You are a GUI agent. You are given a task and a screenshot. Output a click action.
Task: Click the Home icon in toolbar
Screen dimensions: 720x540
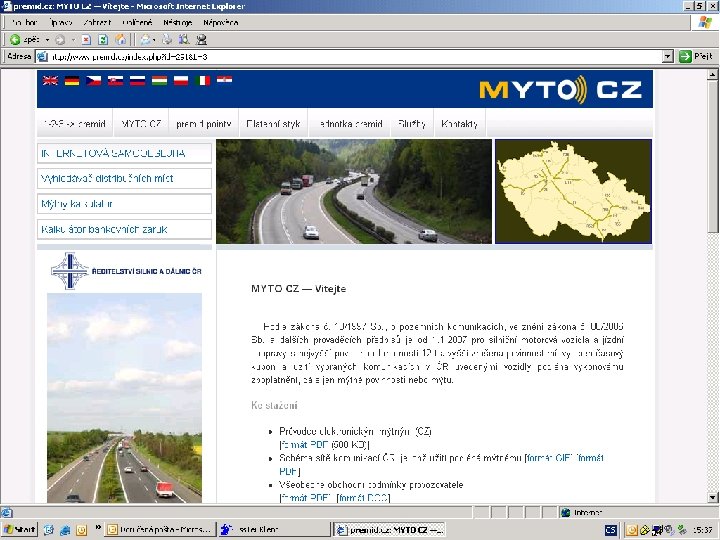pos(120,40)
